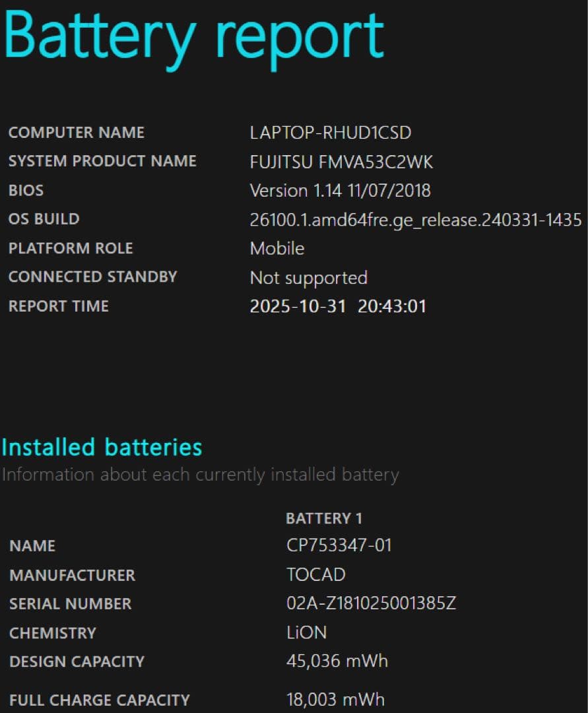The image size is (588, 713).
Task: Click the Installed batteries heading
Action: [x=101, y=448]
